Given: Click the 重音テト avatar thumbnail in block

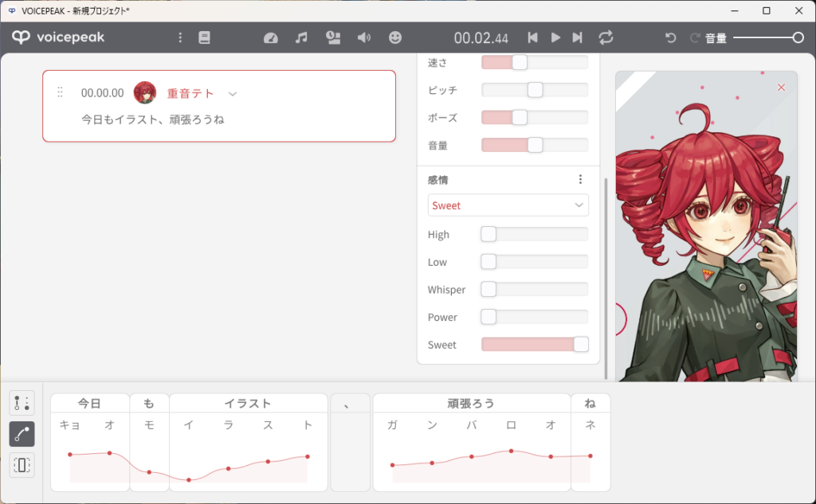Looking at the screenshot, I should pyautogui.click(x=145, y=92).
